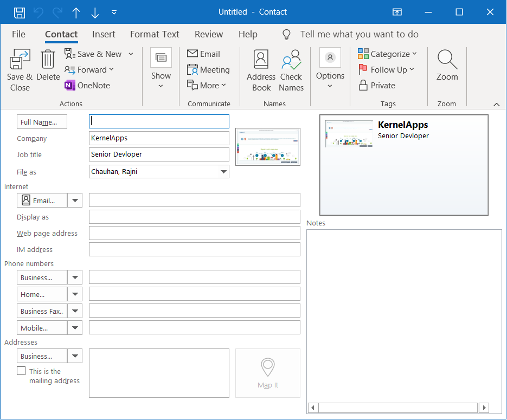The width and height of the screenshot is (507, 420).
Task: Delete the contact with the trash icon
Action: tap(48, 60)
